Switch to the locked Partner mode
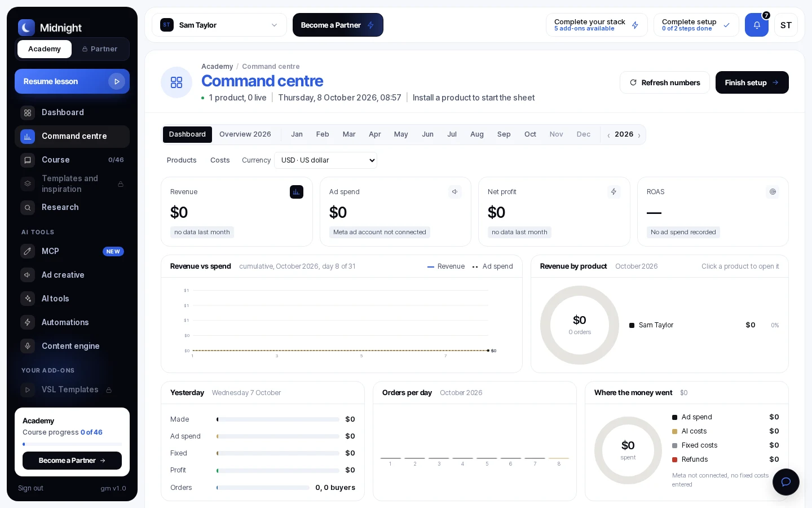The height and width of the screenshot is (508, 812). point(100,49)
